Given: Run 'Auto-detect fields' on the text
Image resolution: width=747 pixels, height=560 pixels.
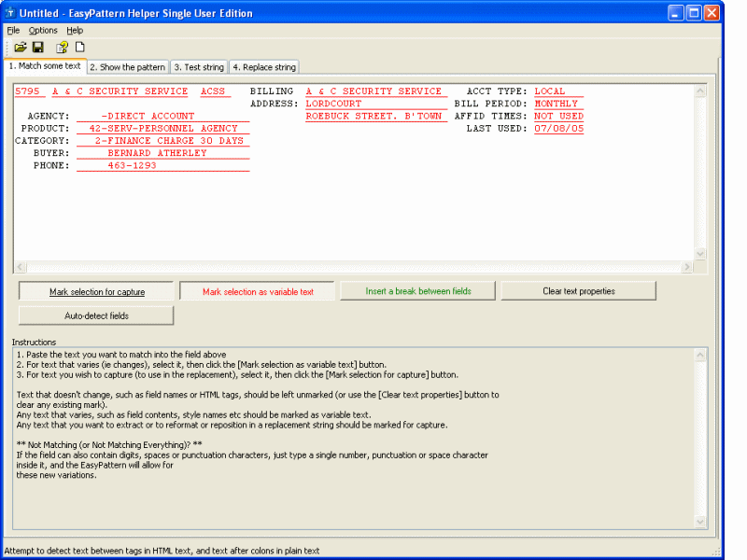Looking at the screenshot, I should click(95, 315).
